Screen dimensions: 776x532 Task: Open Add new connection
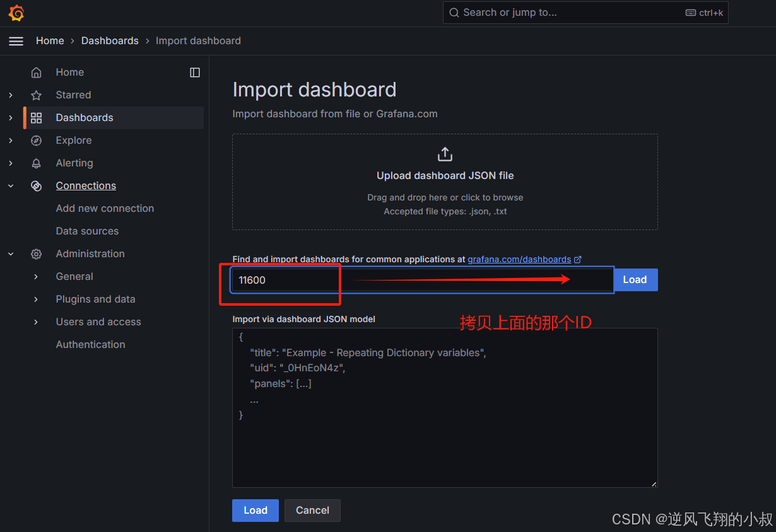[105, 209]
